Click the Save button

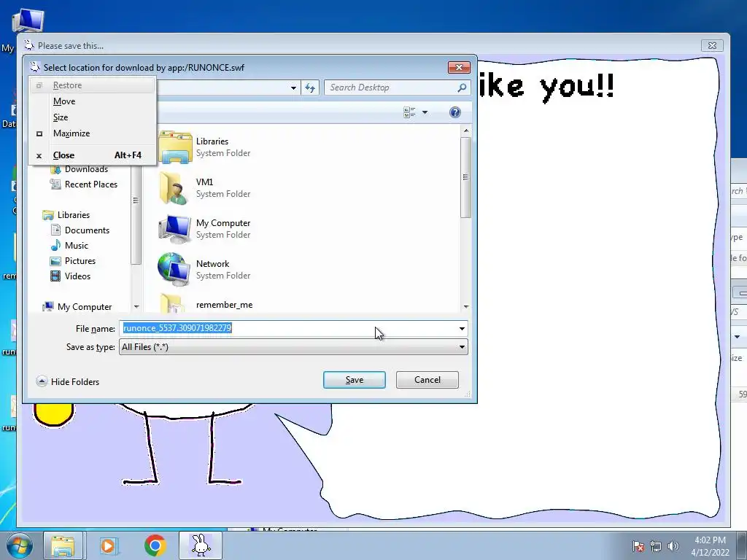[354, 380]
